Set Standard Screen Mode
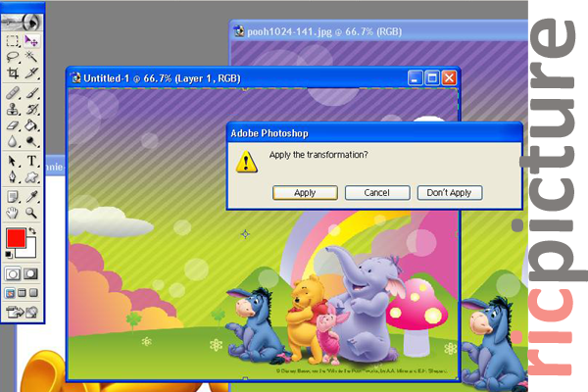This screenshot has height=392, width=588. pos(10,293)
